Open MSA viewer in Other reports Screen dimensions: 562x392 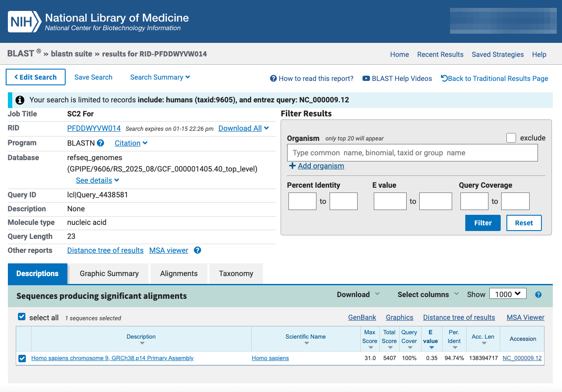coord(169,250)
